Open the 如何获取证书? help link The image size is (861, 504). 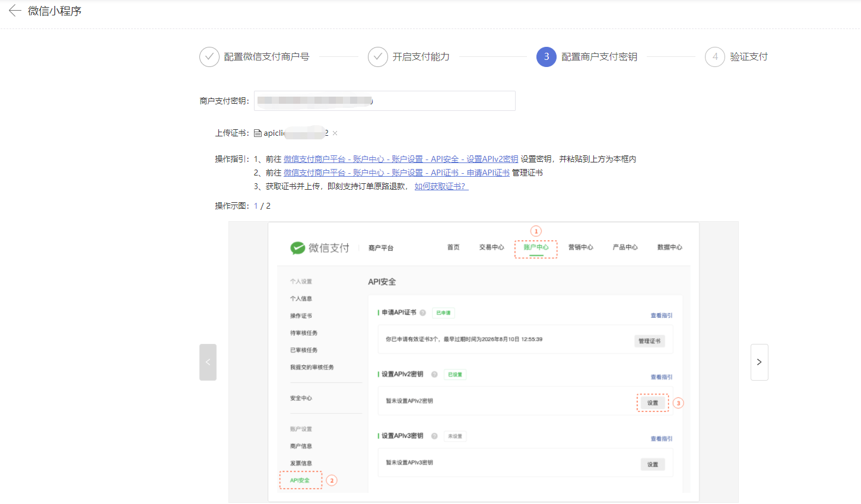click(441, 186)
